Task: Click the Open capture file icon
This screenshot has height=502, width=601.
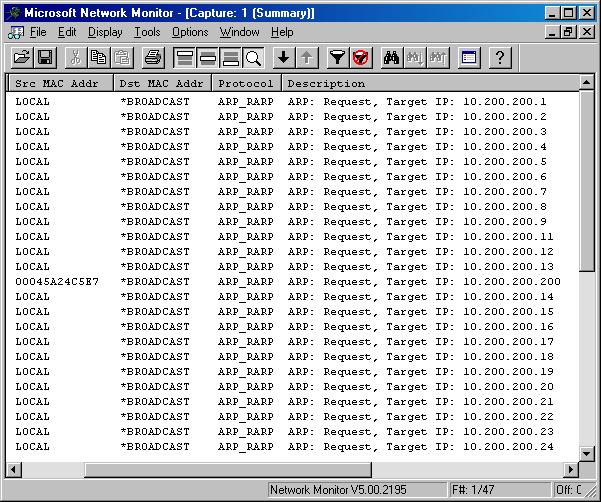Action: (20, 58)
